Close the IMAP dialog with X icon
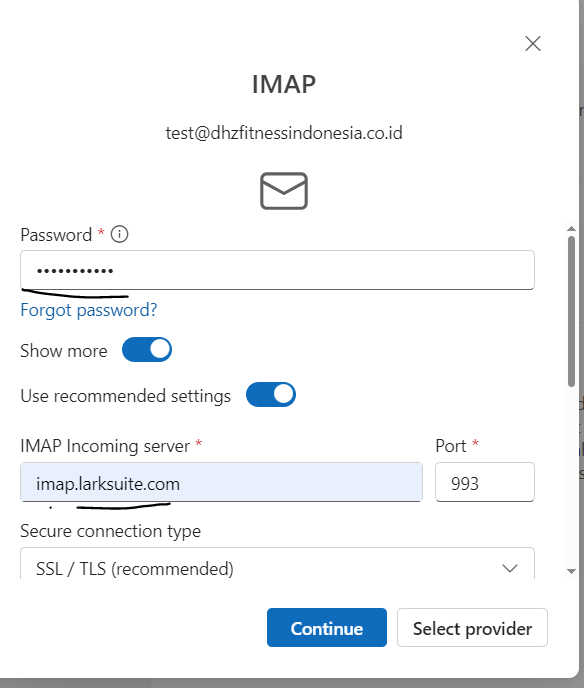The height and width of the screenshot is (688, 584). [x=533, y=43]
